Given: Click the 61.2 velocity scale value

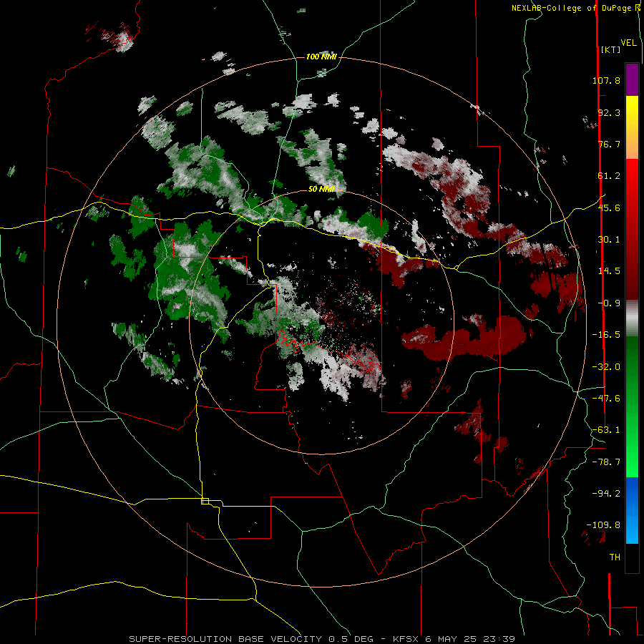Looking at the screenshot, I should pos(609,176).
